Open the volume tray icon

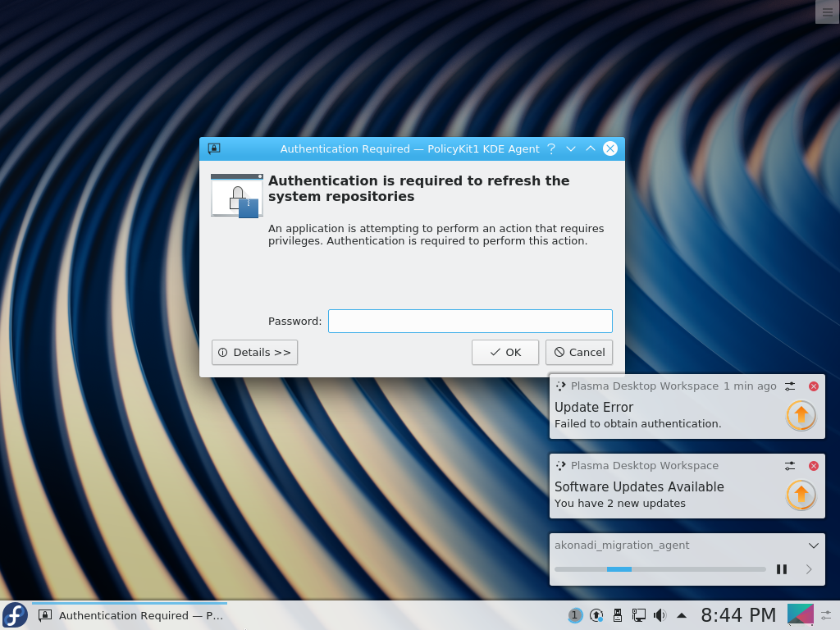tap(660, 615)
